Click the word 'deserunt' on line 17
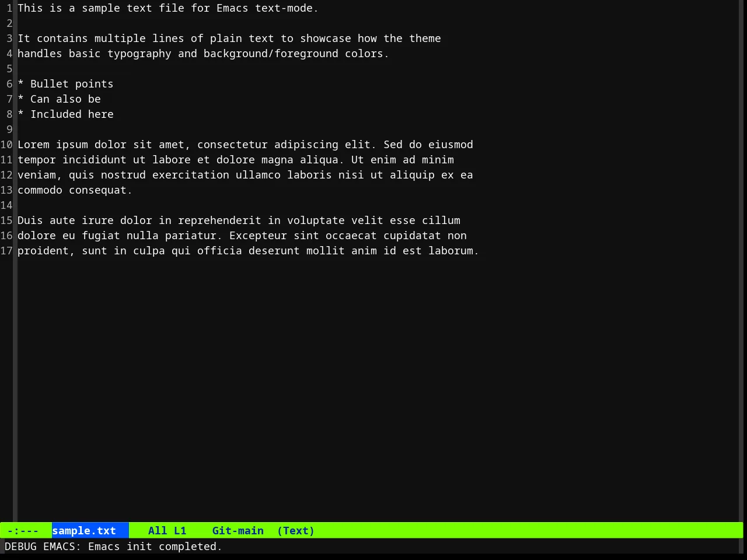 point(274,251)
